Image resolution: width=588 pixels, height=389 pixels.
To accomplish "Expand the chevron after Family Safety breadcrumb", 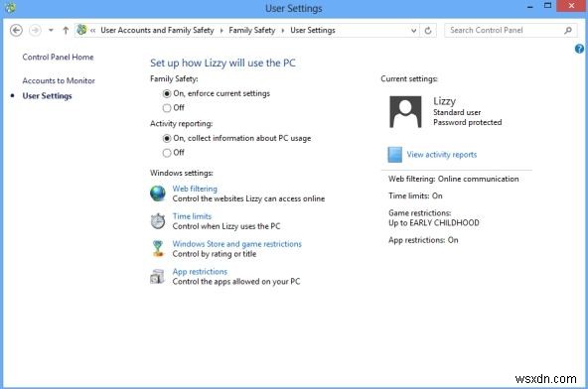I will (282, 31).
